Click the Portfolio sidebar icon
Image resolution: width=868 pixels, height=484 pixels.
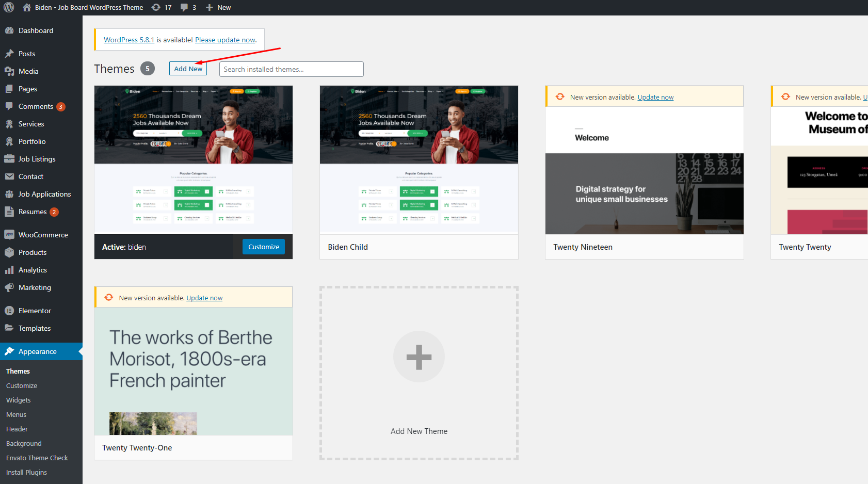coord(9,141)
